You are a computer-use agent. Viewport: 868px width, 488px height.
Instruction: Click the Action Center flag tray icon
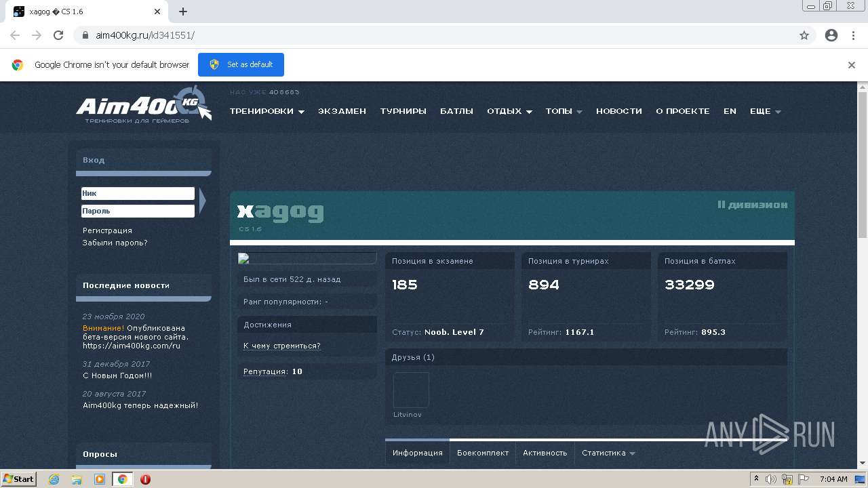click(x=804, y=479)
